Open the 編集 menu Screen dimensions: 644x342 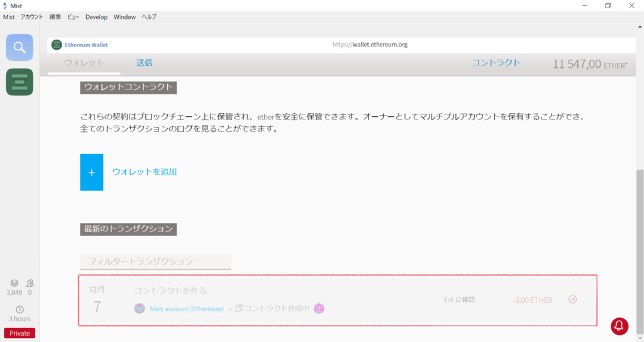tap(55, 17)
